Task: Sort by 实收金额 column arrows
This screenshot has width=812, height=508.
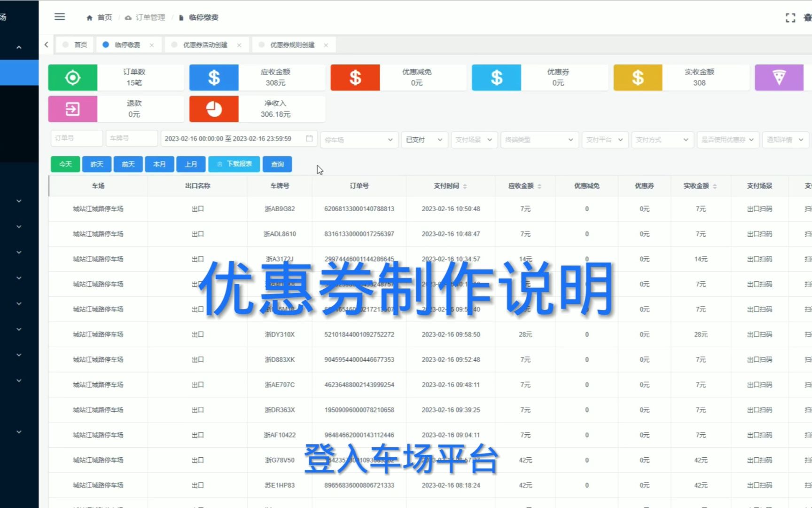Action: point(715,186)
